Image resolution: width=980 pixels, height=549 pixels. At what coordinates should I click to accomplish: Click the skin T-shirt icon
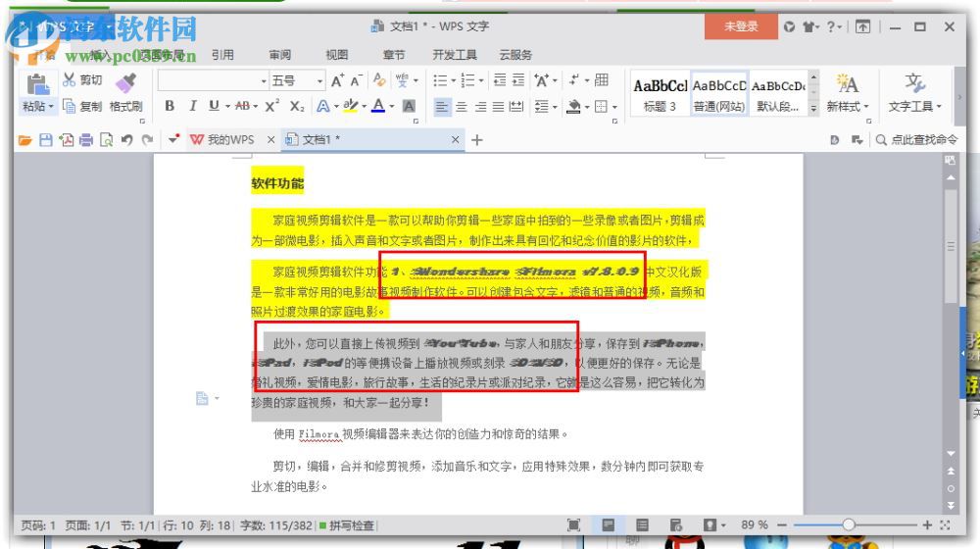(x=810, y=26)
